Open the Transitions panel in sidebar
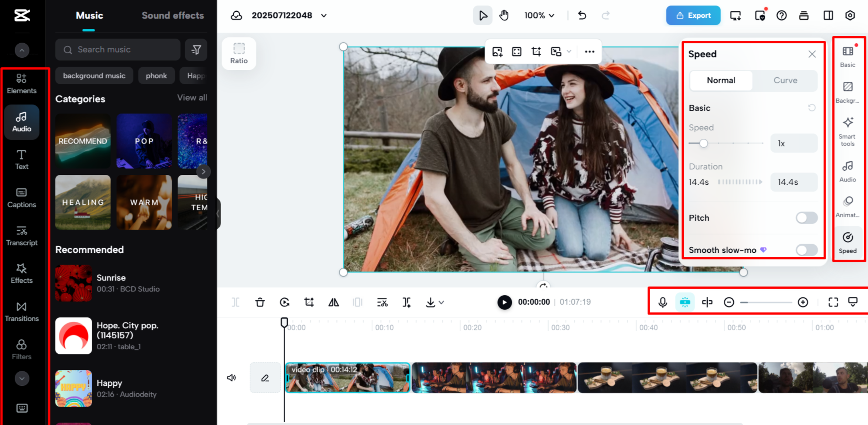This screenshot has width=868, height=425. point(21,312)
